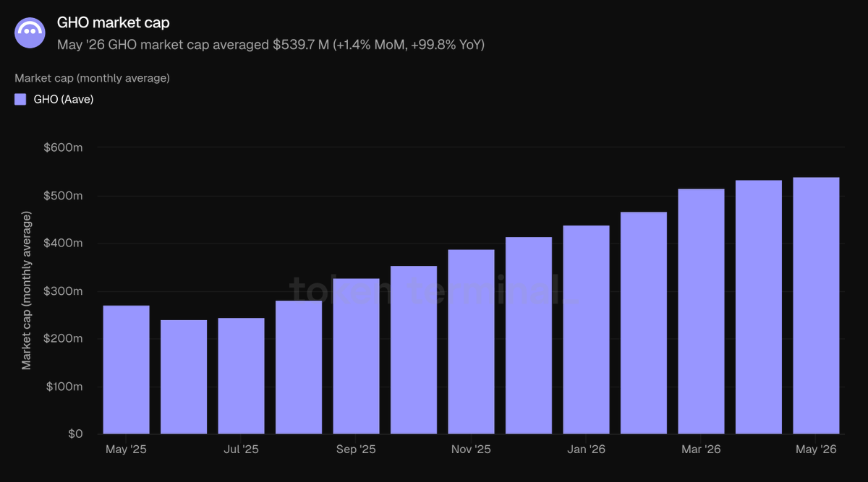This screenshot has height=482, width=868.
Task: Click the May '26 x-axis label
Action: click(x=816, y=449)
